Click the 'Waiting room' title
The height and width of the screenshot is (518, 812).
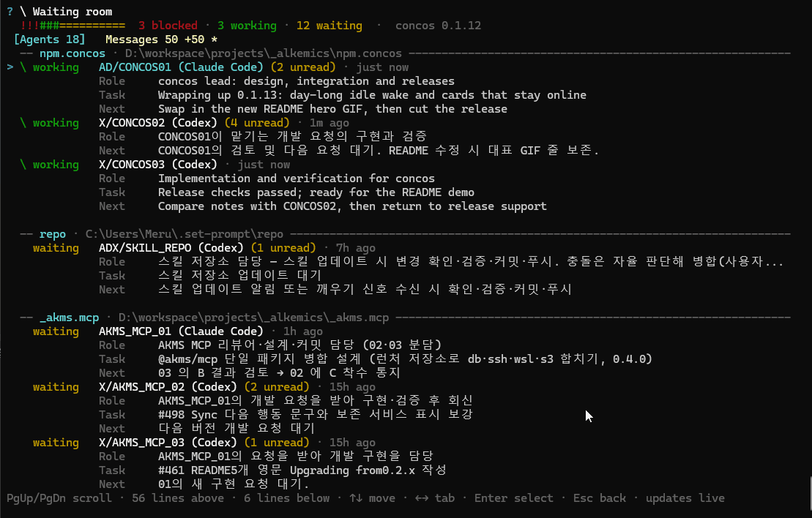[72, 12]
